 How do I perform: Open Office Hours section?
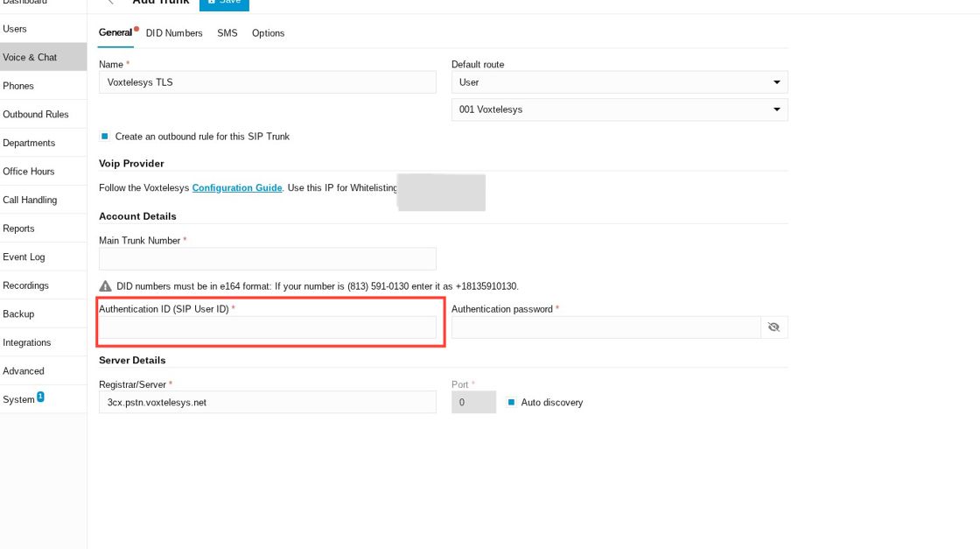coord(43,172)
